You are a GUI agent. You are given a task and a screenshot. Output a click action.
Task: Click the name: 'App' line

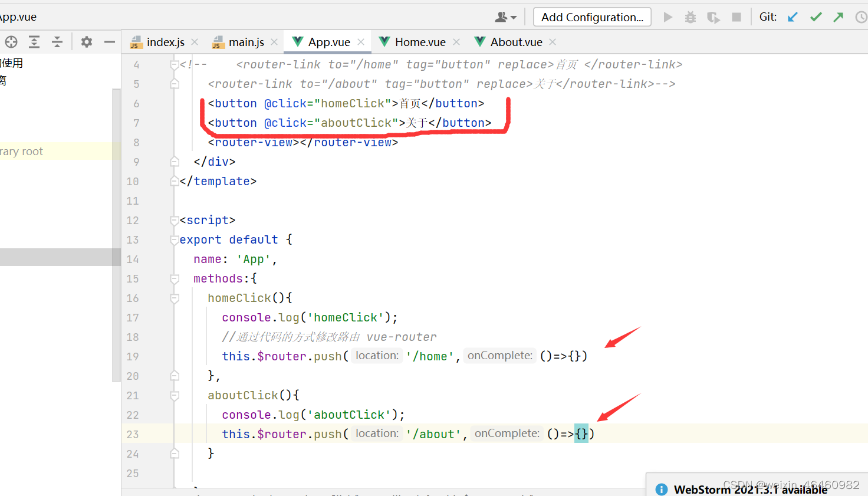pos(235,260)
